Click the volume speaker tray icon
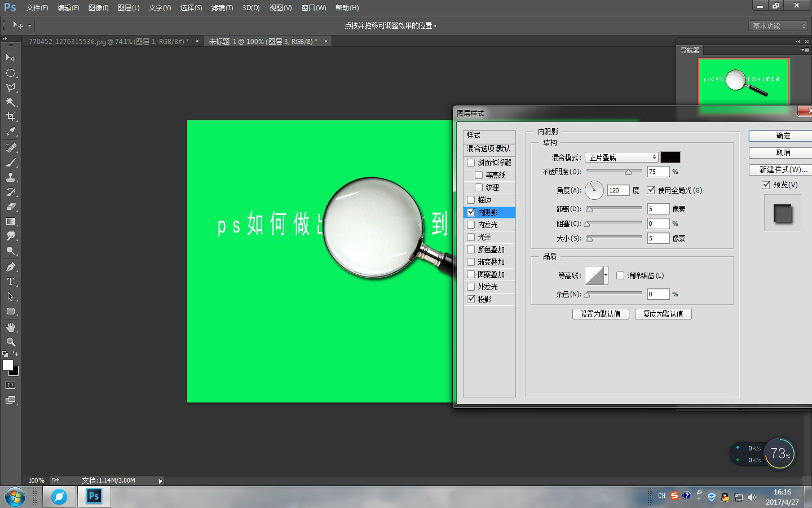This screenshot has width=812, height=508. pyautogui.click(x=752, y=497)
